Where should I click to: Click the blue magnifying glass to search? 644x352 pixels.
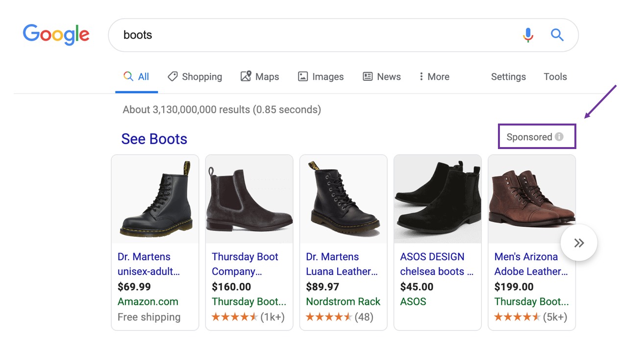point(557,35)
